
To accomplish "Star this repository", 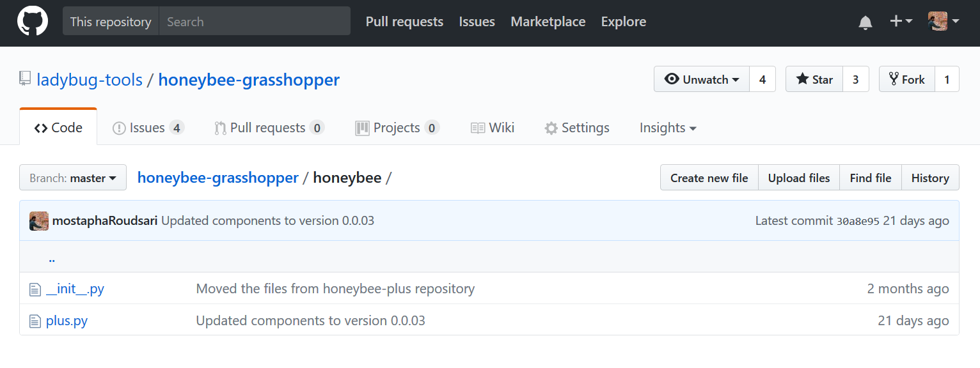I will point(814,79).
